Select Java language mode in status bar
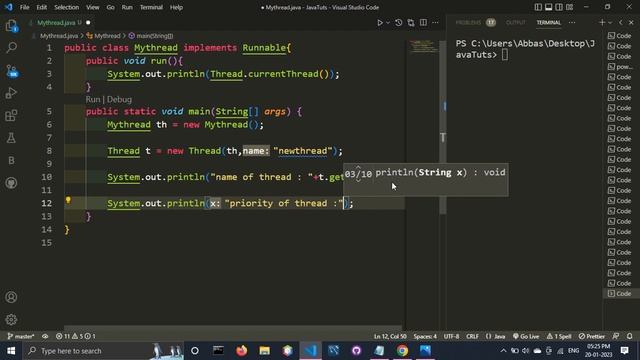The image size is (640, 360). (496, 336)
